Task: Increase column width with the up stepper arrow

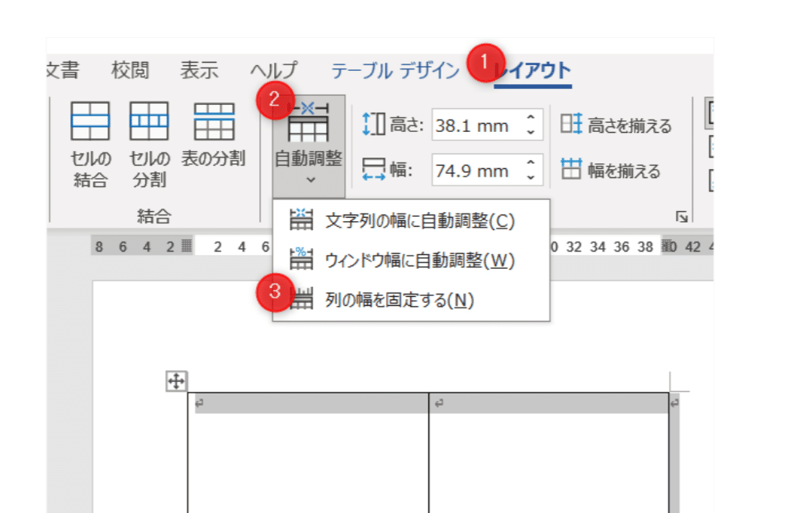Action: (531, 162)
